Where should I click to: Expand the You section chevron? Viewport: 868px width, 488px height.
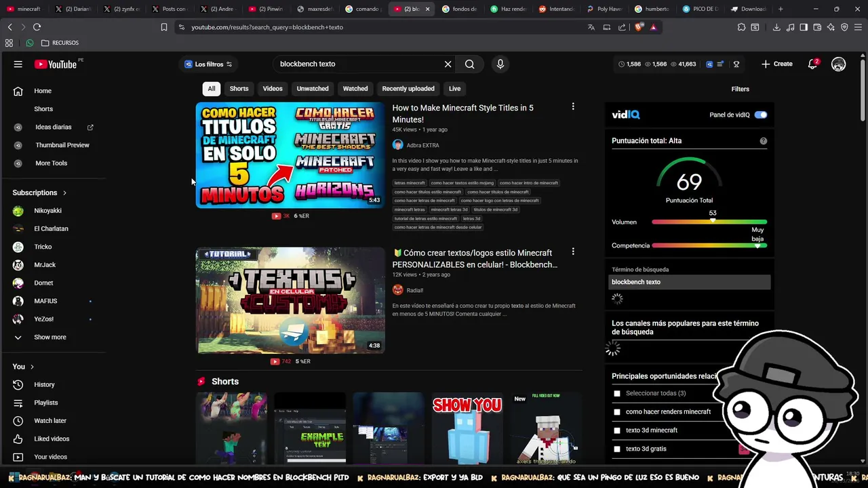[x=32, y=367]
